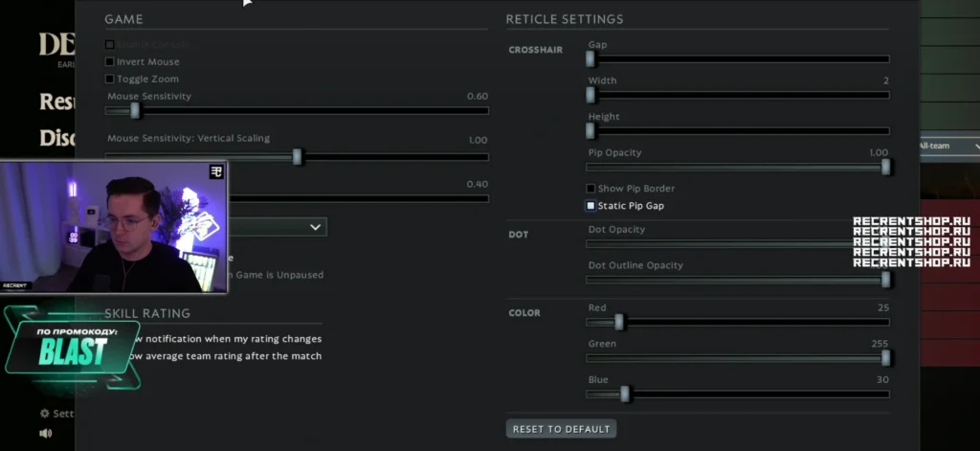
Task: Uncheck Static Pip Gap
Action: point(590,206)
